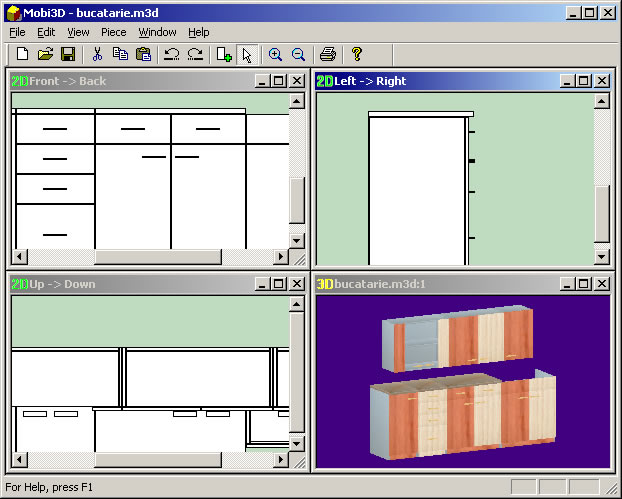This screenshot has height=499, width=622.
Task: Open help with the question mark icon
Action: 357,54
